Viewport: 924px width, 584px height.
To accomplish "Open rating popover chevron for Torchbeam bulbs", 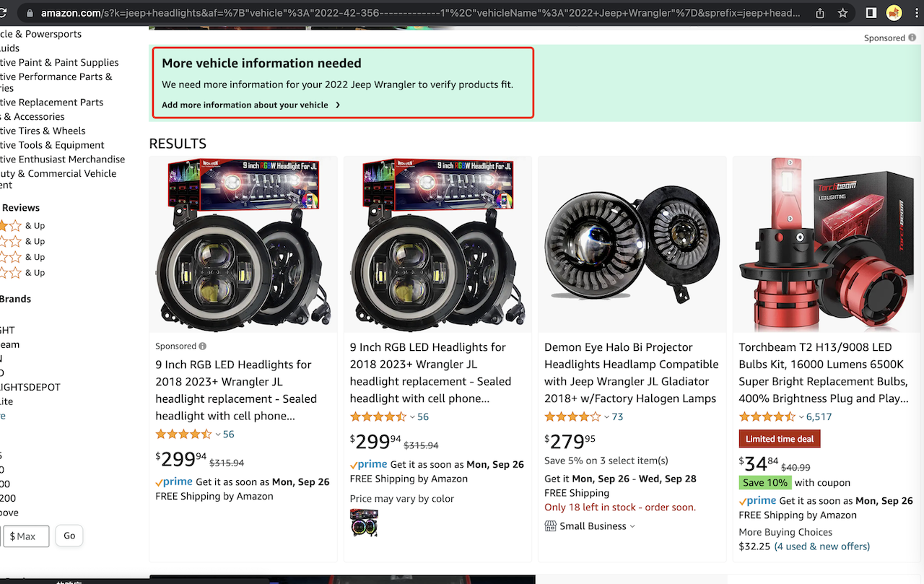I will point(801,417).
